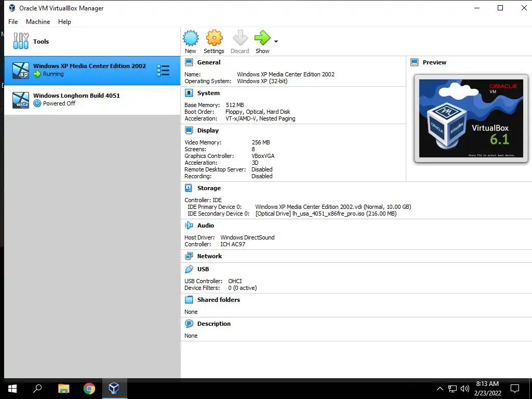Open the Shared folders header link
Screen dimensions: 532x399
219,300
